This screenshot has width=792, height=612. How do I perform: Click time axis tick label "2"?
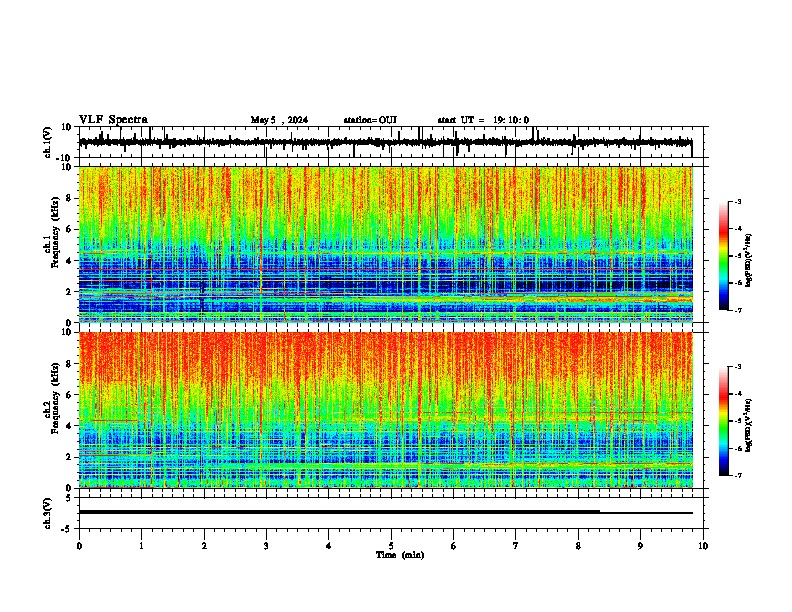(x=204, y=546)
